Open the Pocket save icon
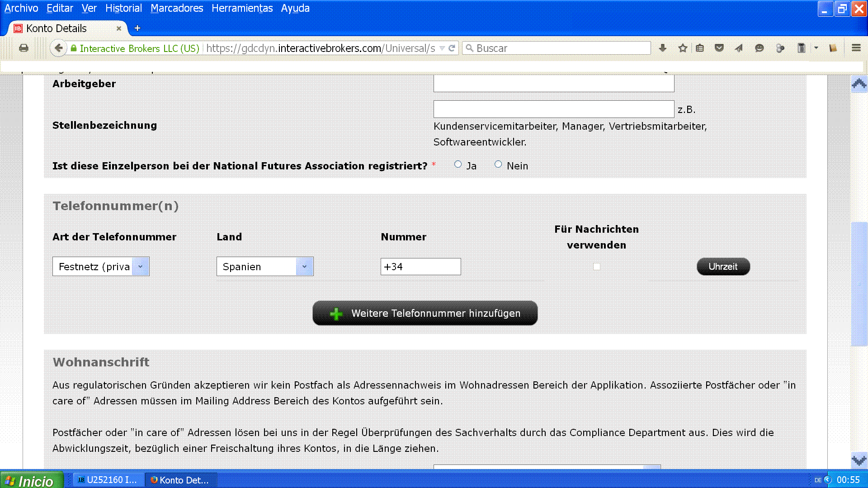Screen dimensions: 868x488 [719, 48]
